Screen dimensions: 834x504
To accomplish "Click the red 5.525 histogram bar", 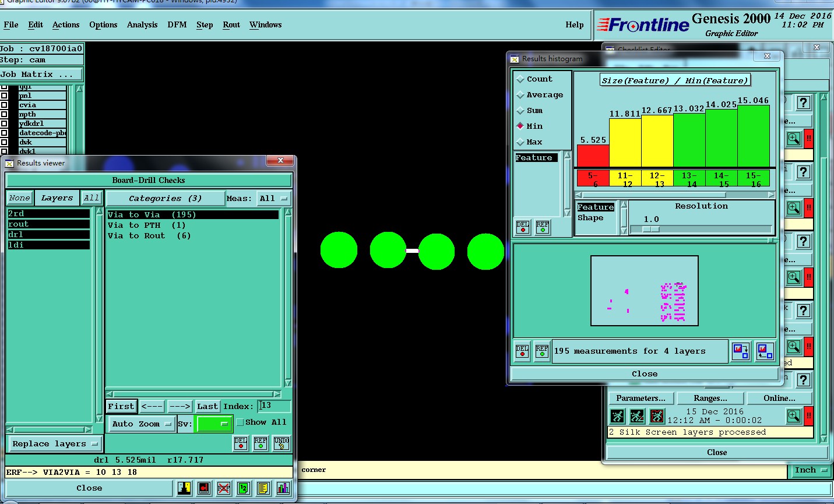I will click(593, 156).
